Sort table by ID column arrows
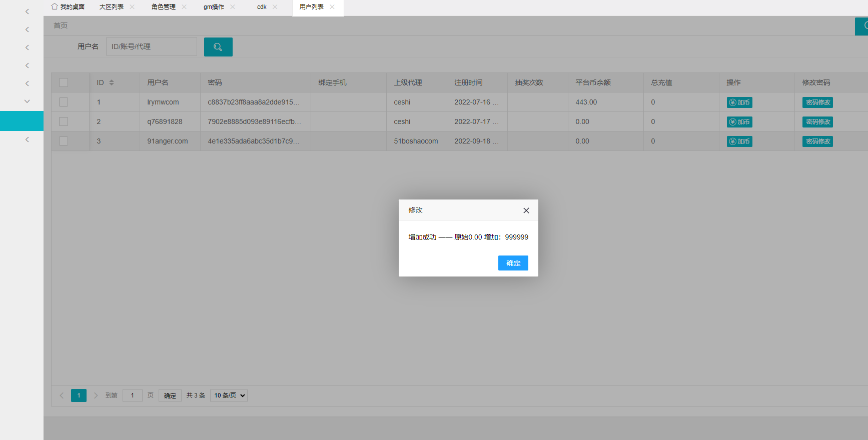 pos(112,82)
